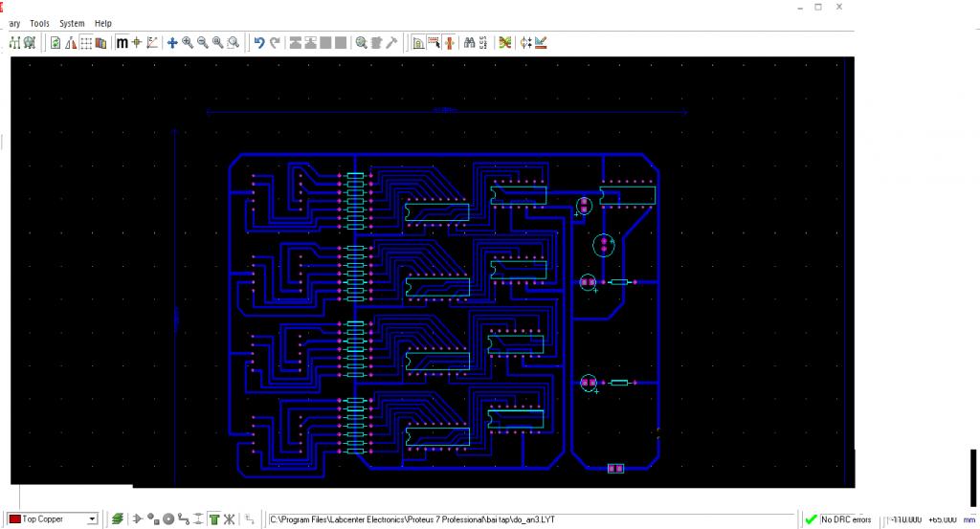Toggle the green T selection filter
This screenshot has height=529, width=980.
214,519
